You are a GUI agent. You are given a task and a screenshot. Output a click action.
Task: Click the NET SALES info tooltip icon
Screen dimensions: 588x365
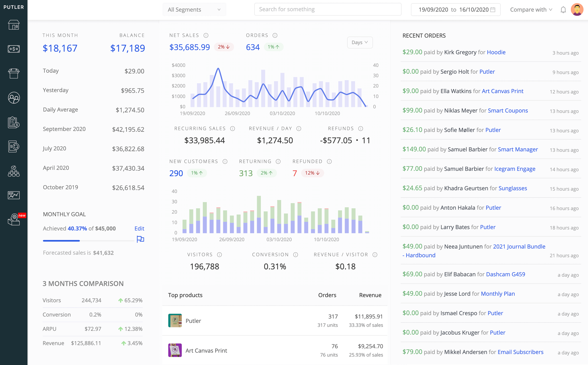206,35
